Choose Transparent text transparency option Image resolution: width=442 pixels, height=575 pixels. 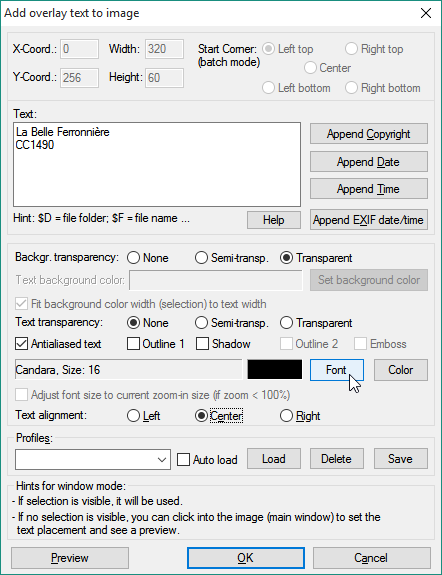click(x=286, y=323)
